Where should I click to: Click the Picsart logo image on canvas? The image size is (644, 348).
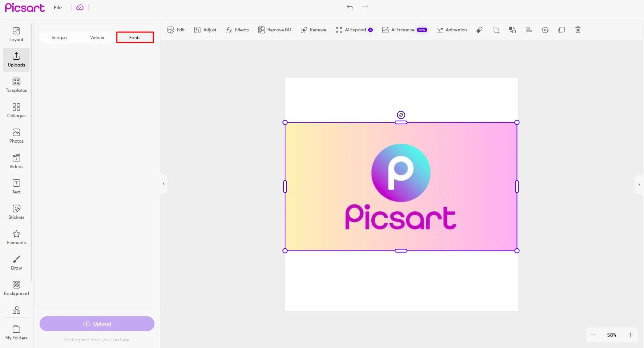point(401,187)
